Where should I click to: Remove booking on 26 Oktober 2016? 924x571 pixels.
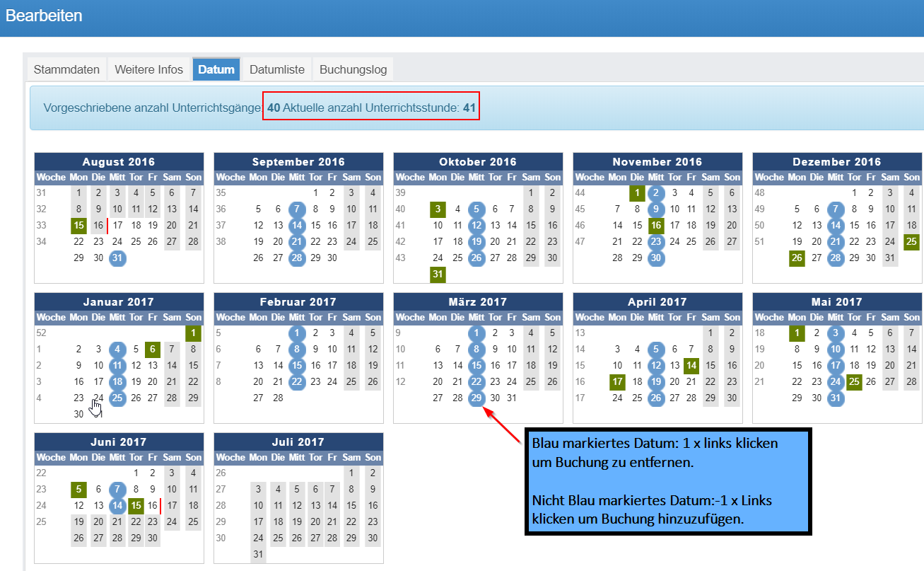[476, 258]
